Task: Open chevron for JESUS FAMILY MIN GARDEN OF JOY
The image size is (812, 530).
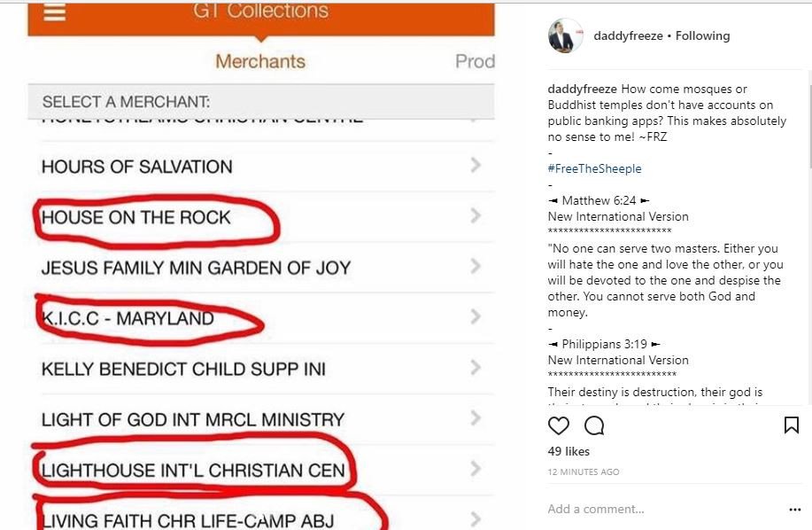Action: click(x=476, y=266)
